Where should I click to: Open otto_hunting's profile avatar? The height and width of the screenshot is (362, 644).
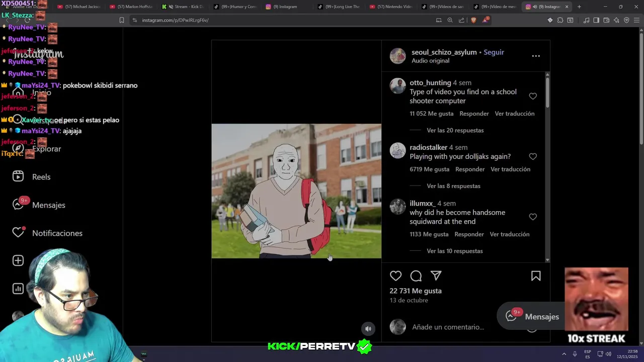click(x=397, y=86)
